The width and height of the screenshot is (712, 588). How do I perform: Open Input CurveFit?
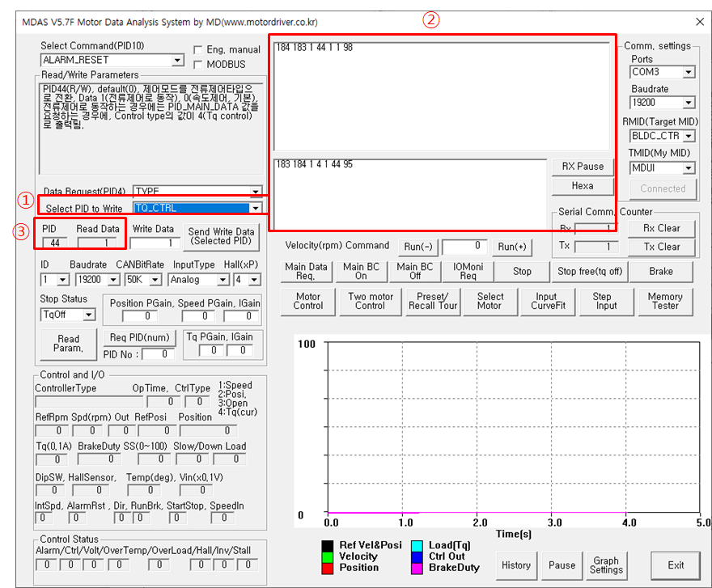tap(548, 302)
